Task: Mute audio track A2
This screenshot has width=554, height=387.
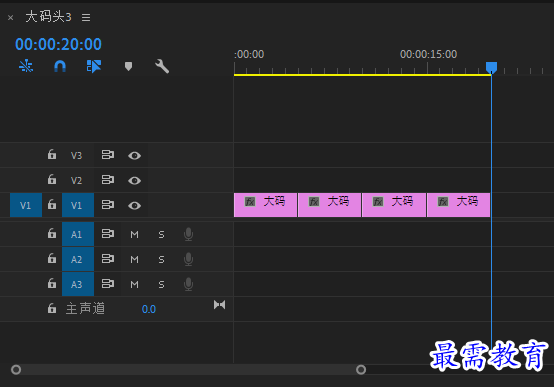Action: (x=134, y=259)
